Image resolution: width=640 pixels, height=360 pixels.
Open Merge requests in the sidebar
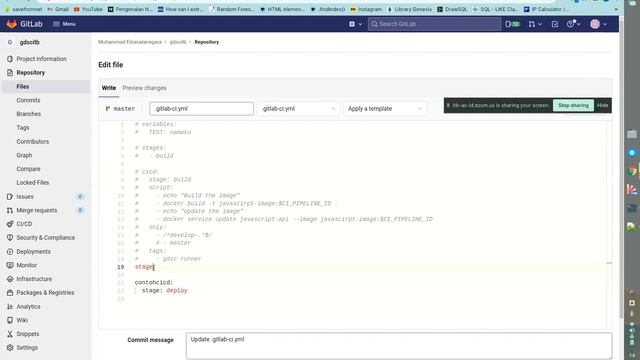point(37,210)
